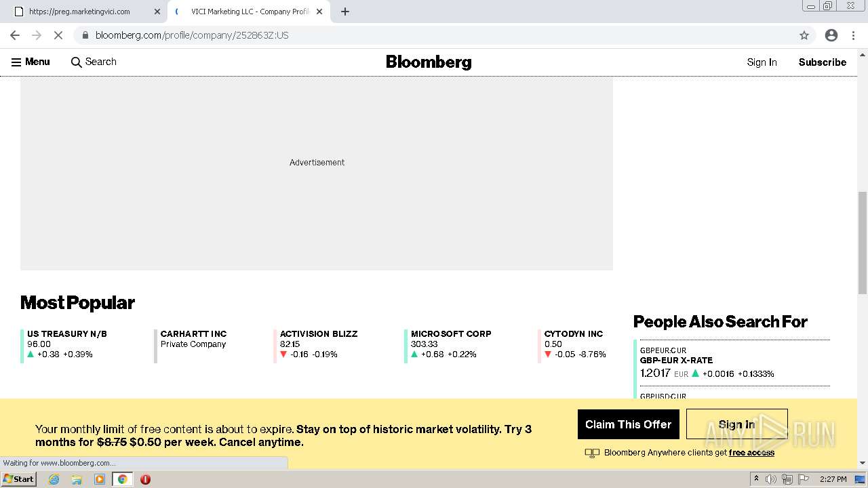Click Sign In button in the yellow banner
868x488 pixels.
(x=736, y=424)
